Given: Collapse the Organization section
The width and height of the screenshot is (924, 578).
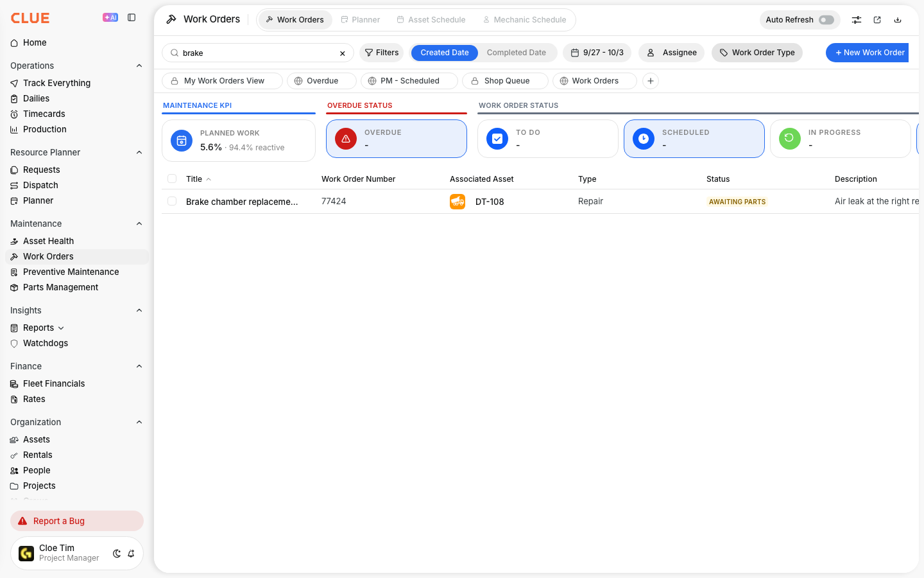Looking at the screenshot, I should [139, 422].
